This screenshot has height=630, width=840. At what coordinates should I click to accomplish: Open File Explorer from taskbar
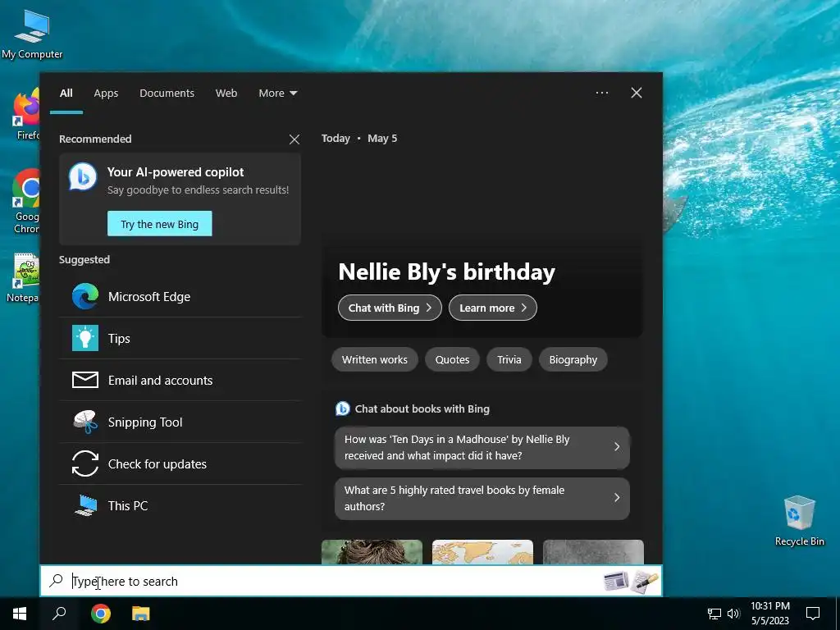coord(141,614)
